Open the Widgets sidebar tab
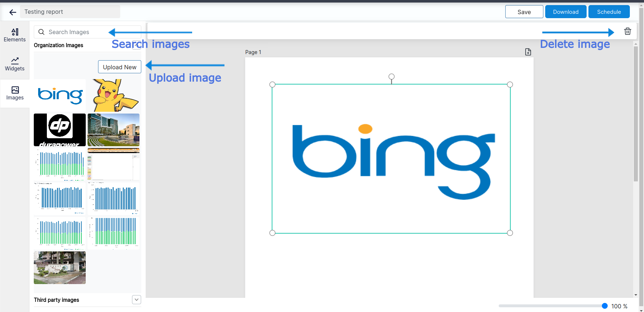 coord(15,64)
